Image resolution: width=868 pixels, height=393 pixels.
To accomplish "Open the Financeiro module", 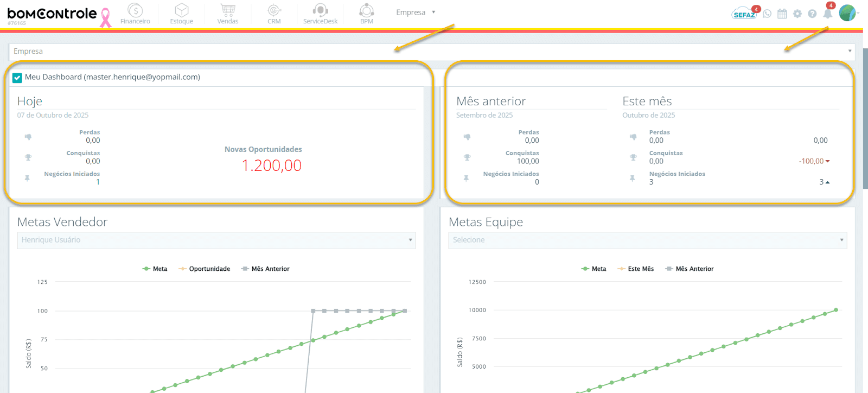I will (135, 14).
